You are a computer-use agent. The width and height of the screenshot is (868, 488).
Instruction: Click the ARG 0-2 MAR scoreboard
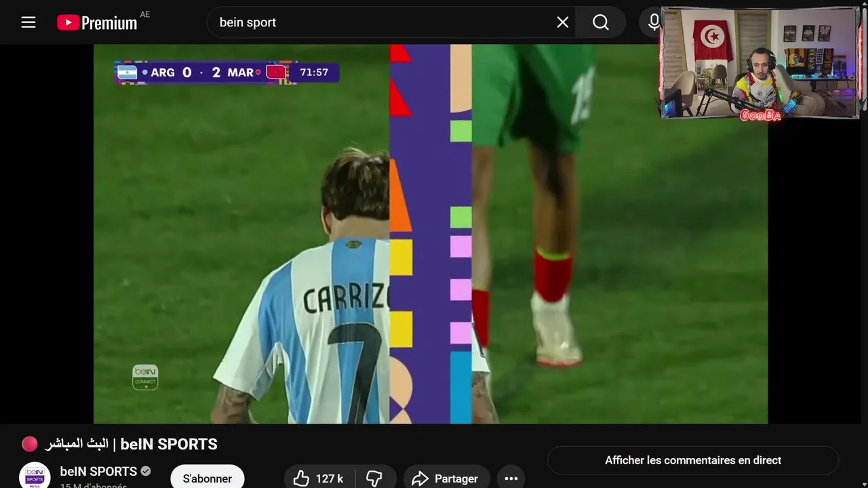(x=227, y=73)
